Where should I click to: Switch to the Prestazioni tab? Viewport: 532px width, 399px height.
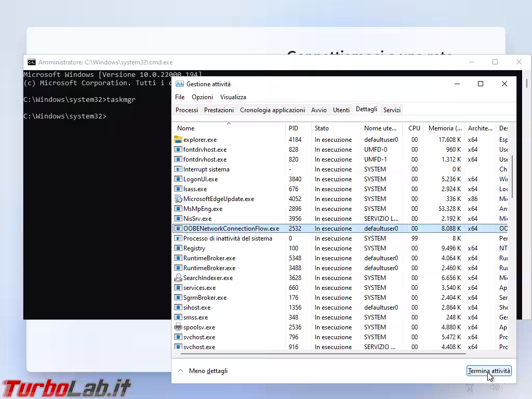[219, 110]
